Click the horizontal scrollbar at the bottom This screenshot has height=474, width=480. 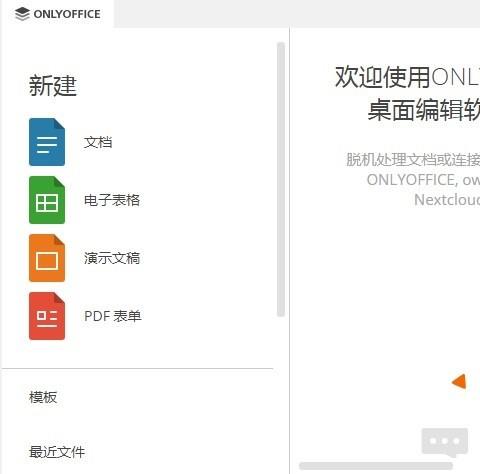pyautogui.click(x=376, y=466)
